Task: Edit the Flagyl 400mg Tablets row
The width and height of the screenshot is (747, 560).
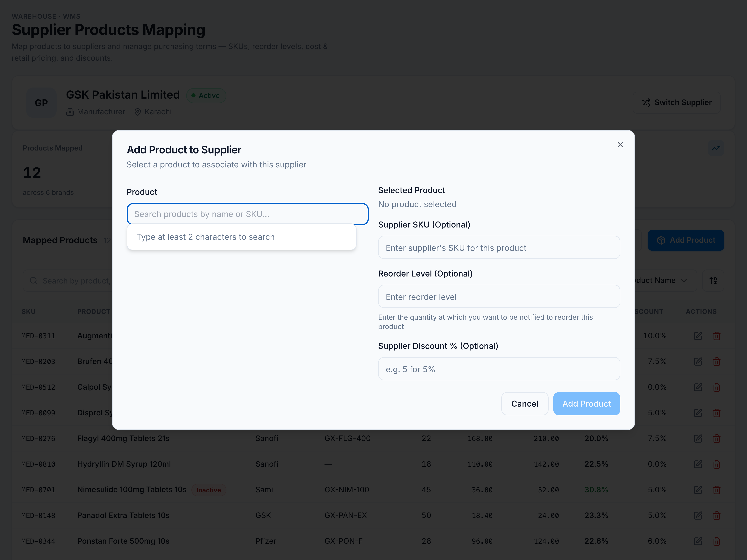Action: [x=698, y=438]
